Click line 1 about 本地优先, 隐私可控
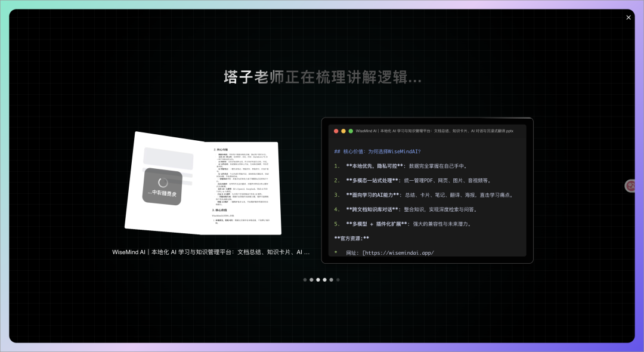The width and height of the screenshot is (644, 352). (401, 166)
